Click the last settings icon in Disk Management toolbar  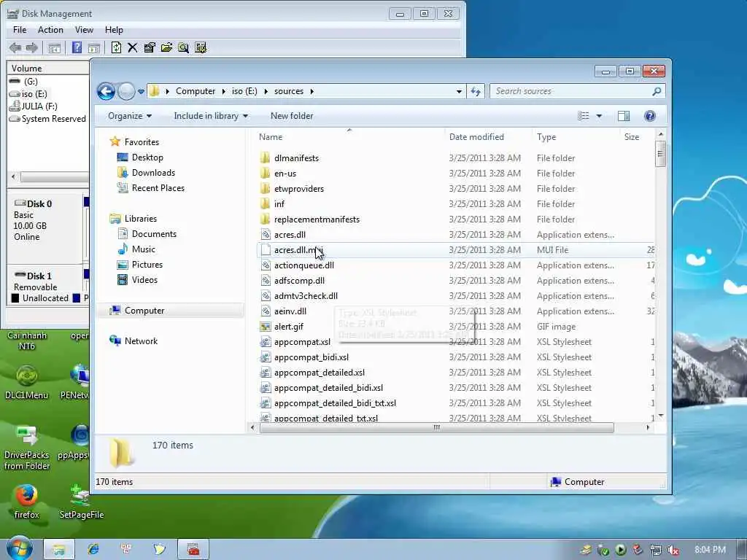[x=201, y=47]
